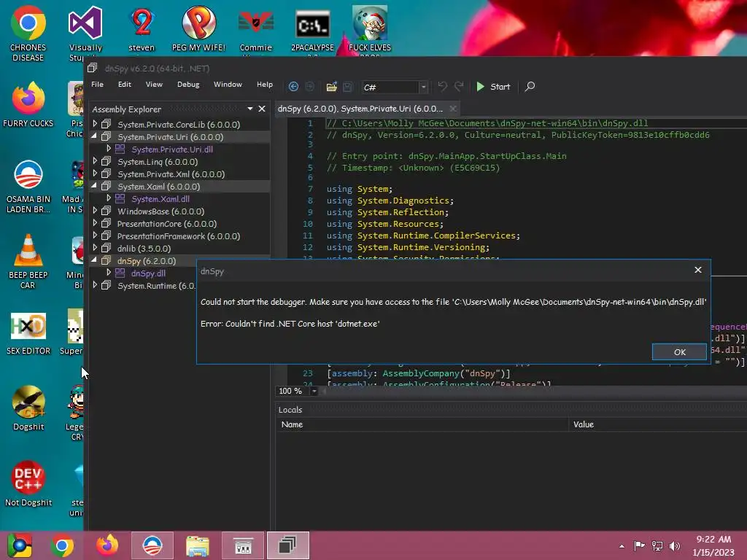Open OSAMA BIN LADEN BR... desktop icon
This screenshot has height=560, width=747.
point(28,187)
